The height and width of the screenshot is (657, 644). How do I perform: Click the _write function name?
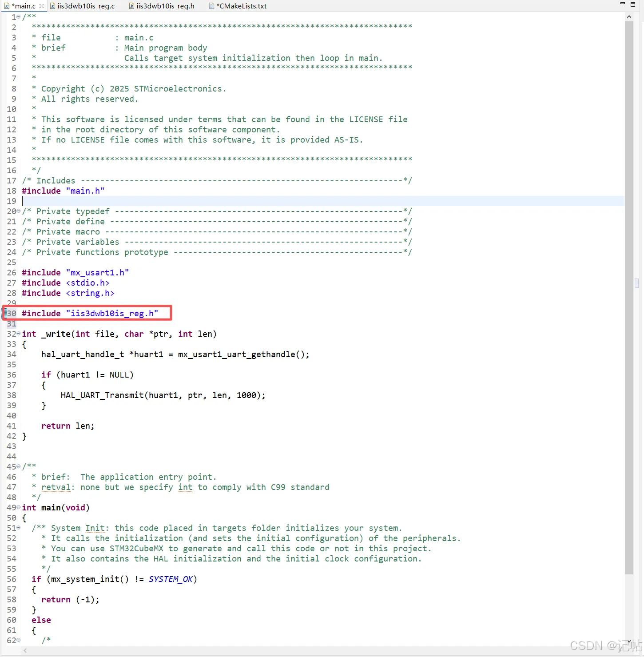point(56,334)
